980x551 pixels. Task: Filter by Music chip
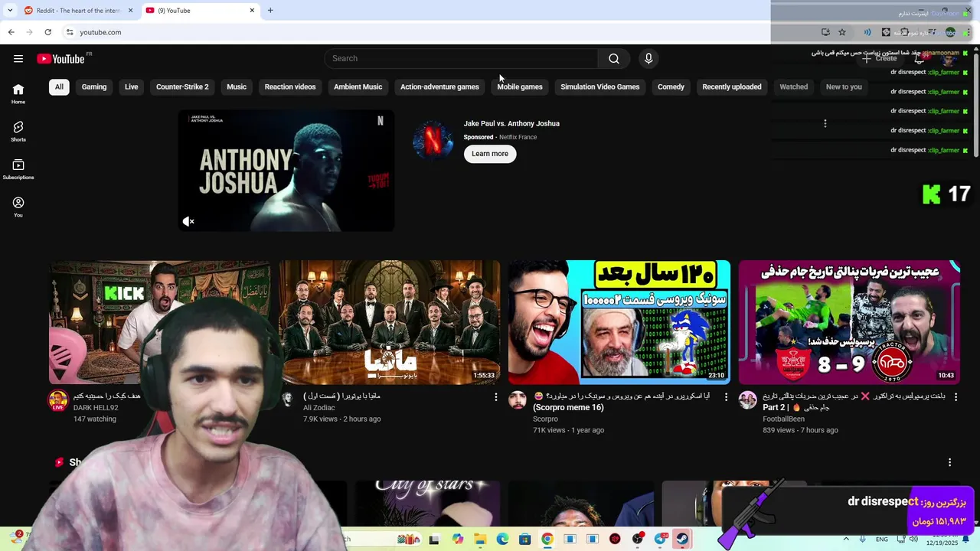[237, 86]
